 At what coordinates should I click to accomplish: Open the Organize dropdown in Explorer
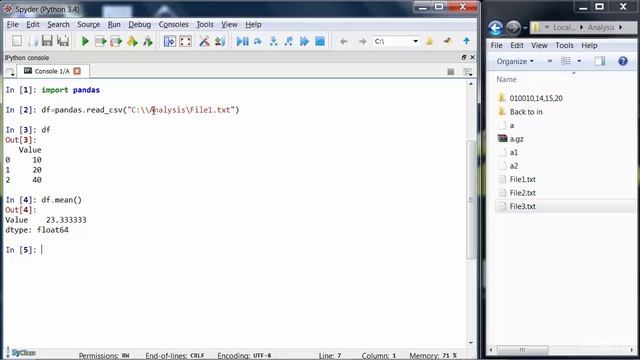515,61
